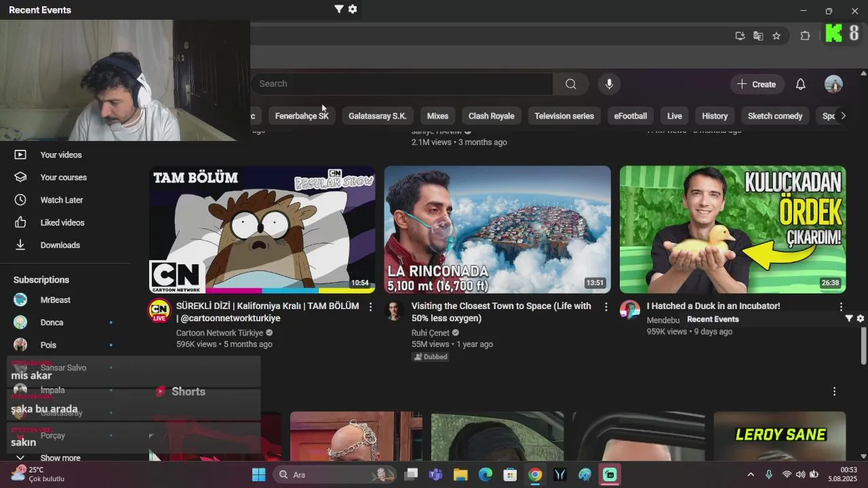Open the Shorts section three-dot menu
This screenshot has width=868, height=488.
click(834, 391)
